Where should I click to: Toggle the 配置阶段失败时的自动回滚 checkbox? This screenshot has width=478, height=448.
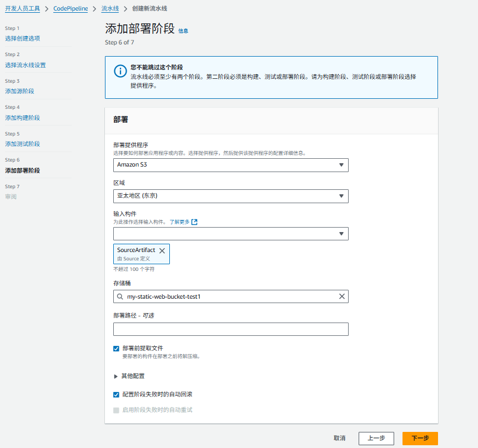coord(116,395)
